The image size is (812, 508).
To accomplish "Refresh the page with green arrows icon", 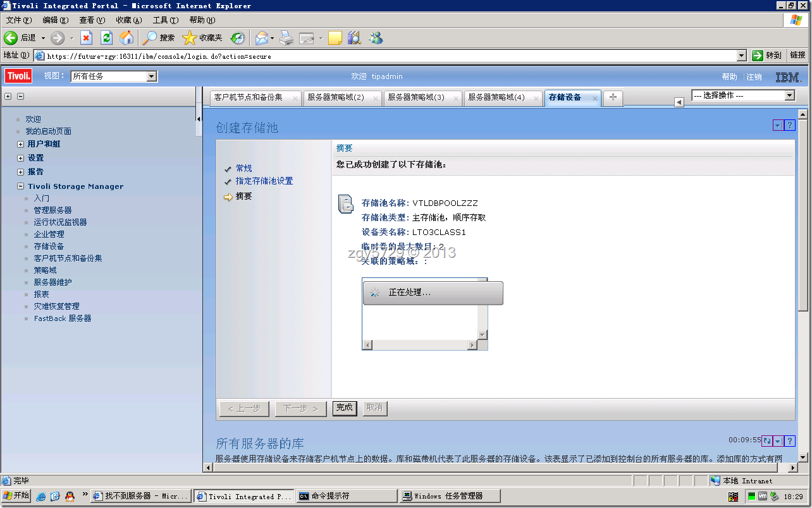I will pyautogui.click(x=106, y=38).
